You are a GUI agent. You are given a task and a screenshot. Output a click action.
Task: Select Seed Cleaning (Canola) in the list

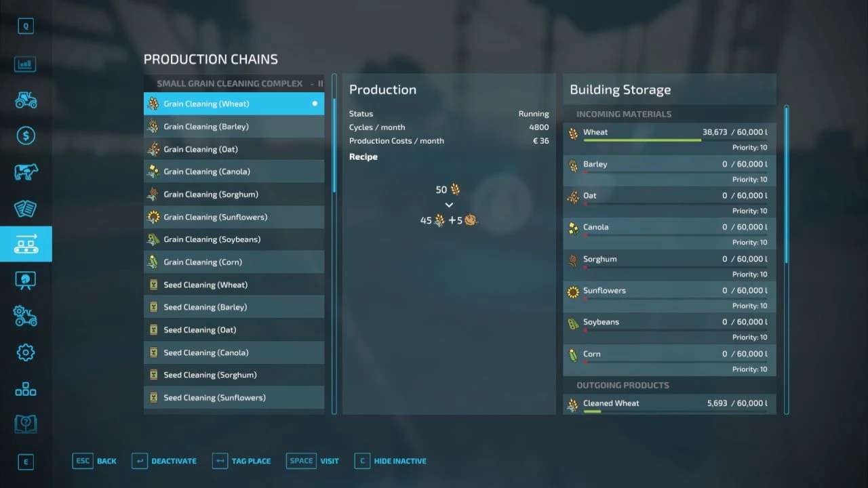[233, 352]
